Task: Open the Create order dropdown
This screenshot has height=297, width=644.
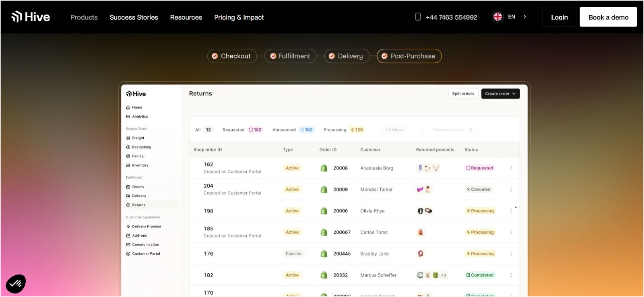Action: pos(500,94)
